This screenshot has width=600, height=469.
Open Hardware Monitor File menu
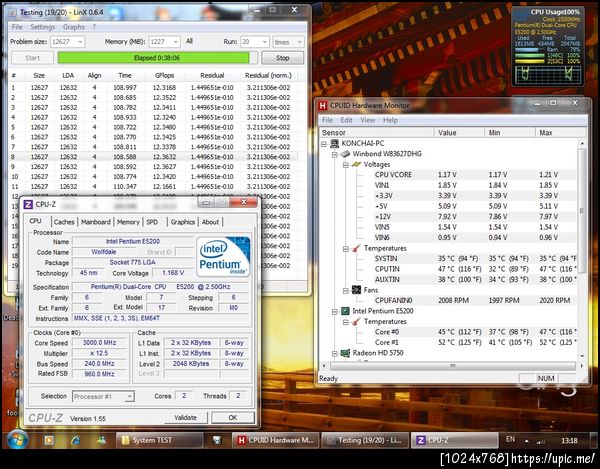tap(327, 120)
